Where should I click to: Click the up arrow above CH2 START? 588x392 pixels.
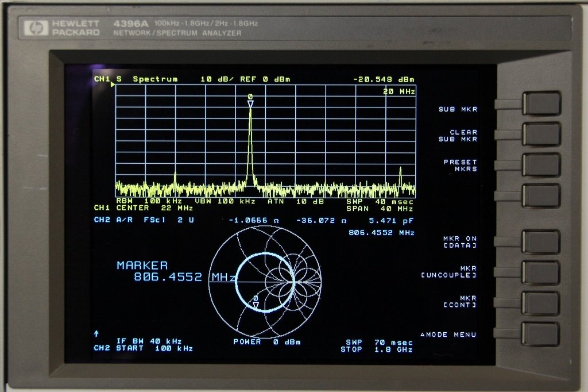tap(96, 333)
